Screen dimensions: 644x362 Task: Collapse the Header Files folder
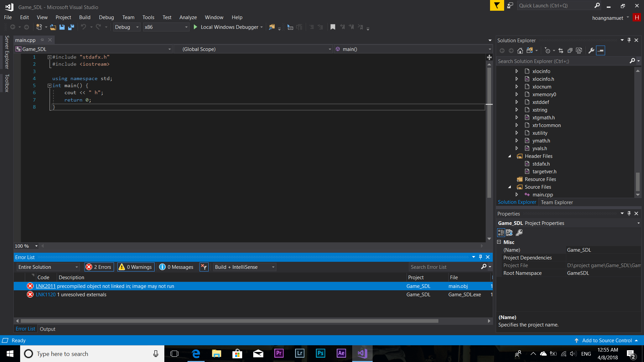[509, 156]
